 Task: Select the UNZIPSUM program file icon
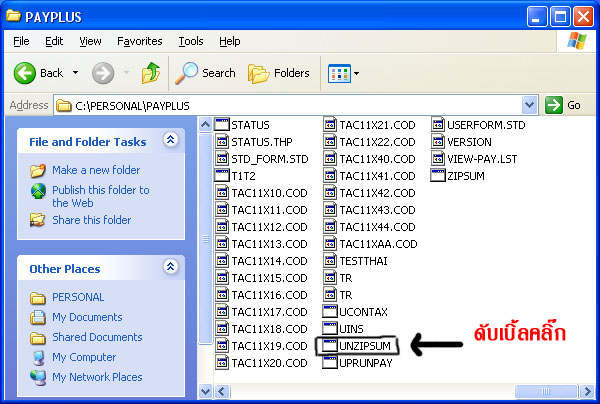coord(329,345)
